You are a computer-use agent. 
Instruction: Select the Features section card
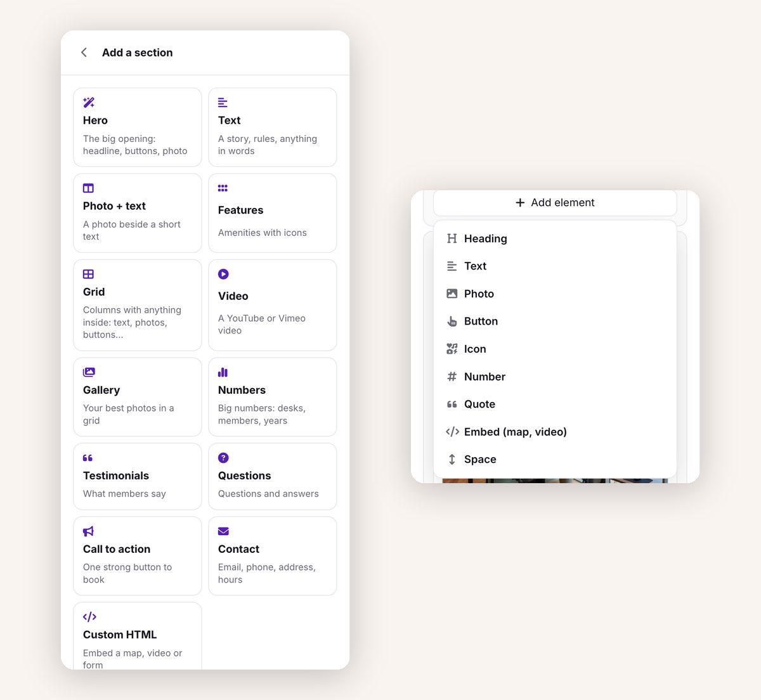[273, 213]
